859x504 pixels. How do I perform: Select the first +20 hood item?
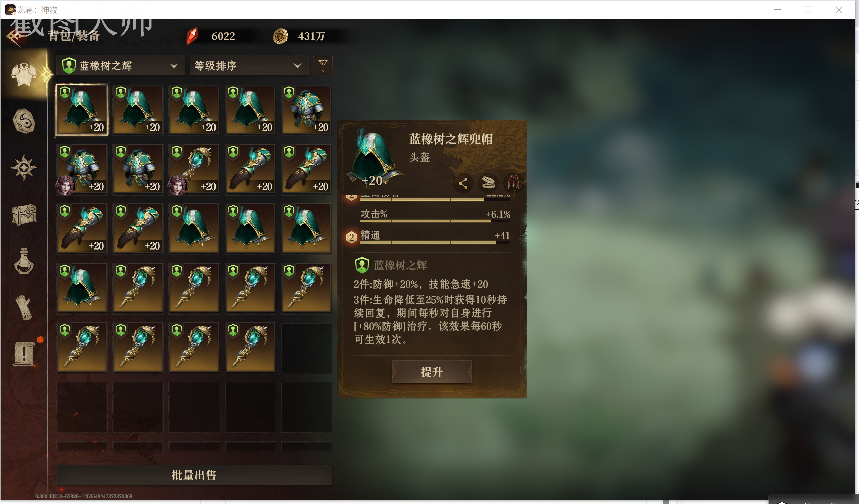click(82, 110)
